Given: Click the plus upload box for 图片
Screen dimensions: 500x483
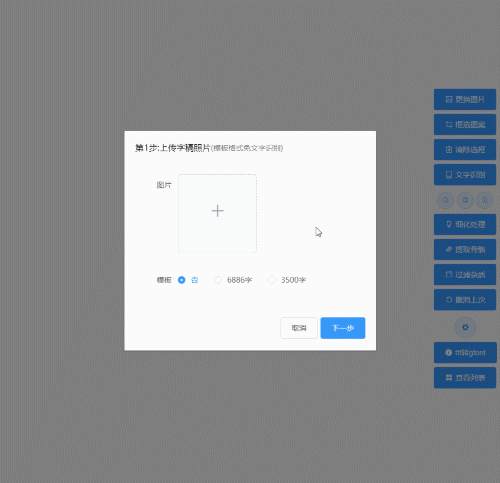Looking at the screenshot, I should pos(217,213).
